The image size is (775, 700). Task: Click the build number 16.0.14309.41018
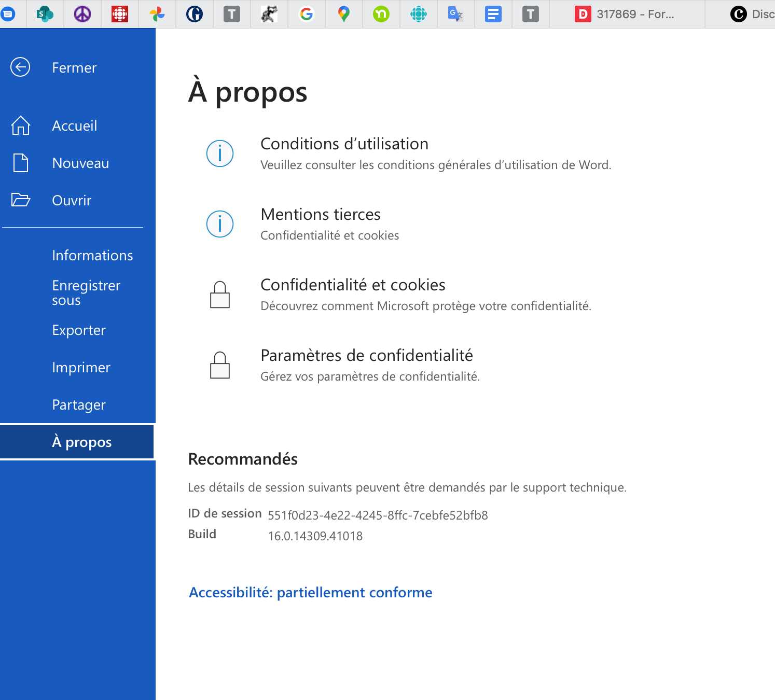pos(315,536)
